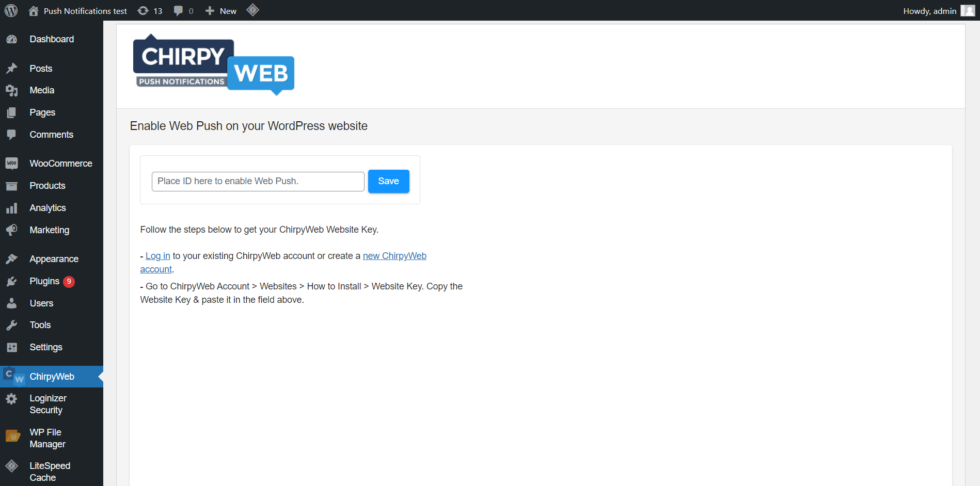
Task: Click the ChirpyWeb logo image
Action: click(214, 65)
